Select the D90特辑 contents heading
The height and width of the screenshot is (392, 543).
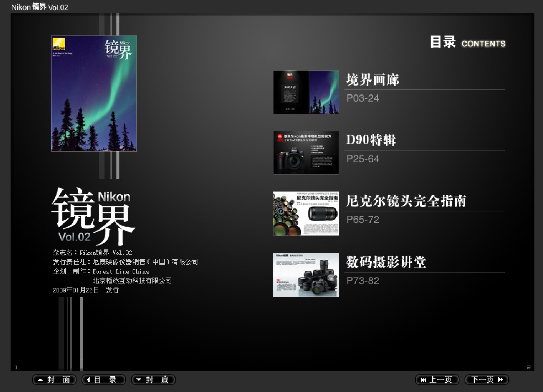coord(371,140)
